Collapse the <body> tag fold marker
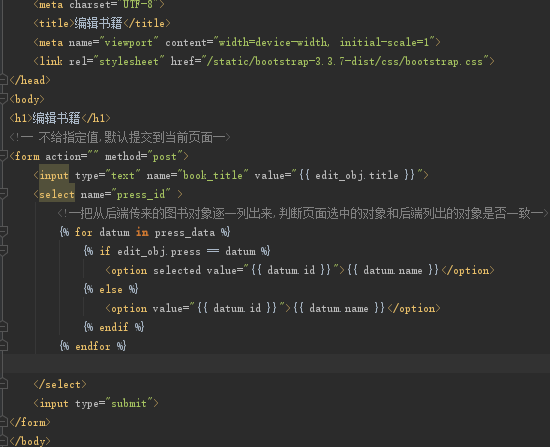Image resolution: width=550 pixels, height=447 pixels. pos(3,99)
